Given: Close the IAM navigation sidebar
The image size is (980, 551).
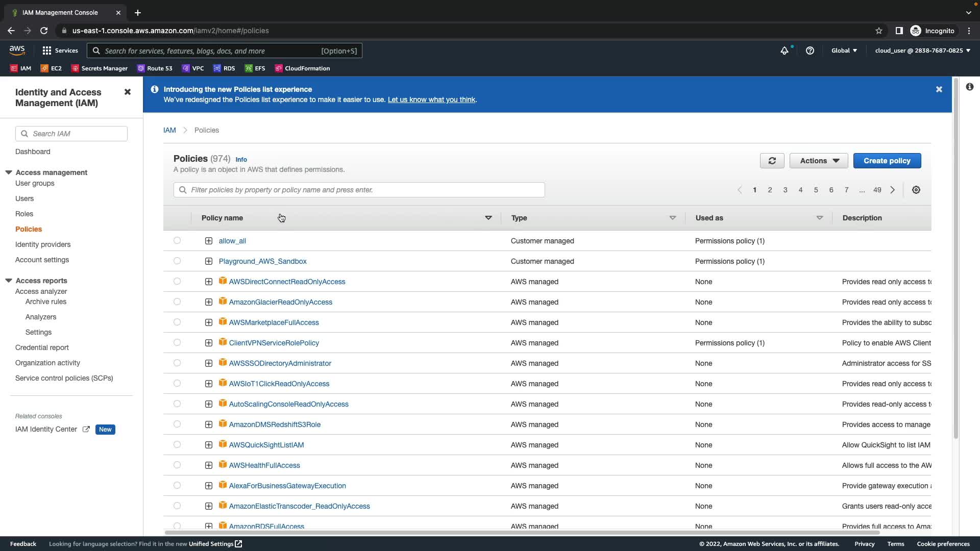Looking at the screenshot, I should pos(128,92).
